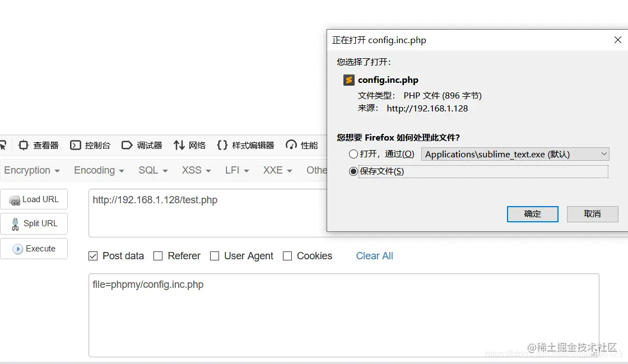Expand the Encoding dropdown menu

point(99,170)
